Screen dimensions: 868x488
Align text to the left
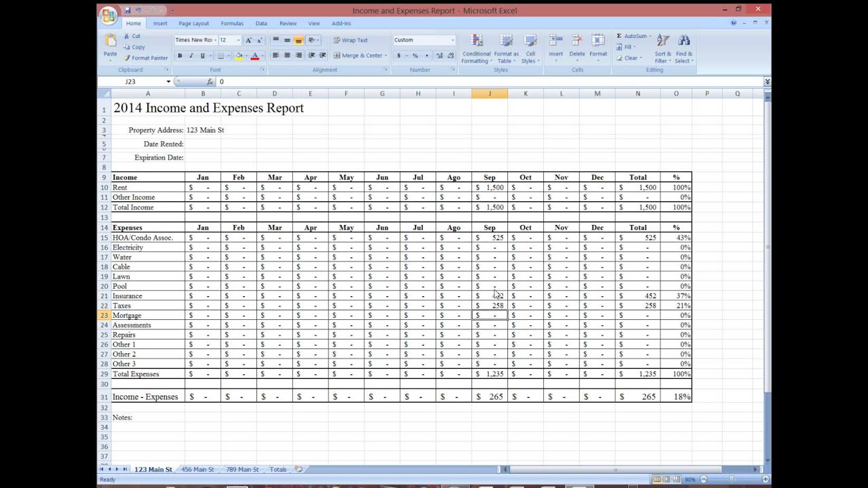click(276, 56)
